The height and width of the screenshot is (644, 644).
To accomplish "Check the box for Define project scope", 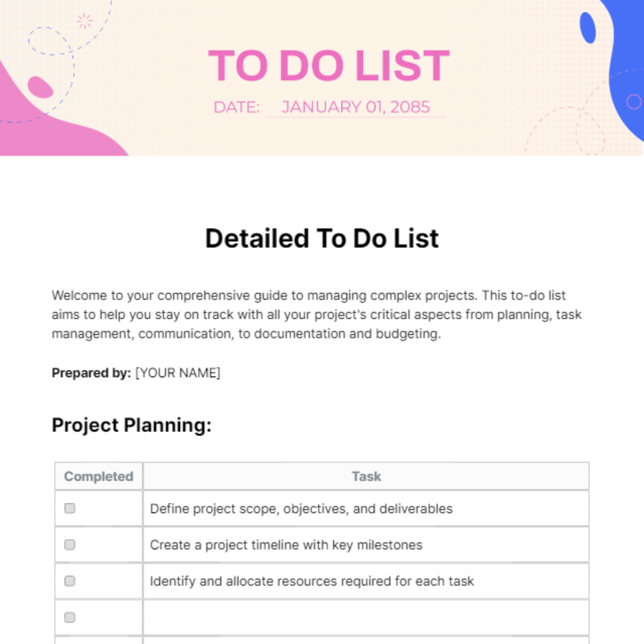I will (70, 508).
